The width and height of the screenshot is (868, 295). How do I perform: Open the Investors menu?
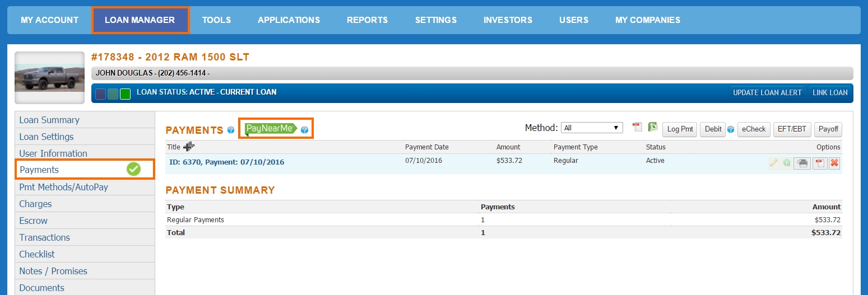tap(508, 20)
